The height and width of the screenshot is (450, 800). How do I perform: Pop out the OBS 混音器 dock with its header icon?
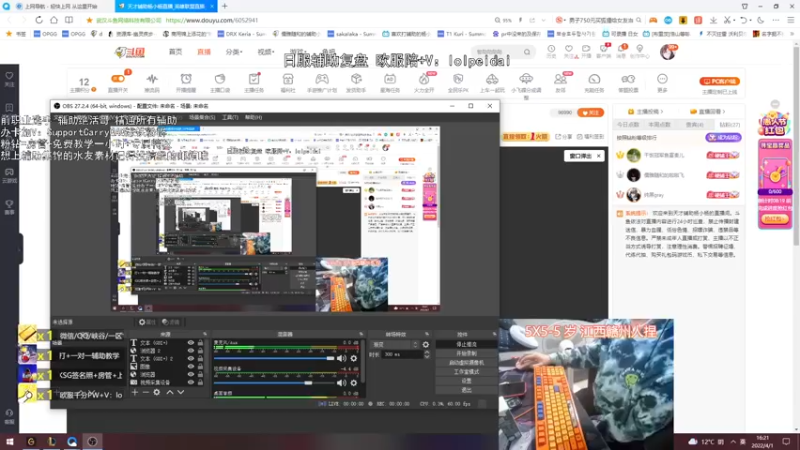tap(361, 334)
